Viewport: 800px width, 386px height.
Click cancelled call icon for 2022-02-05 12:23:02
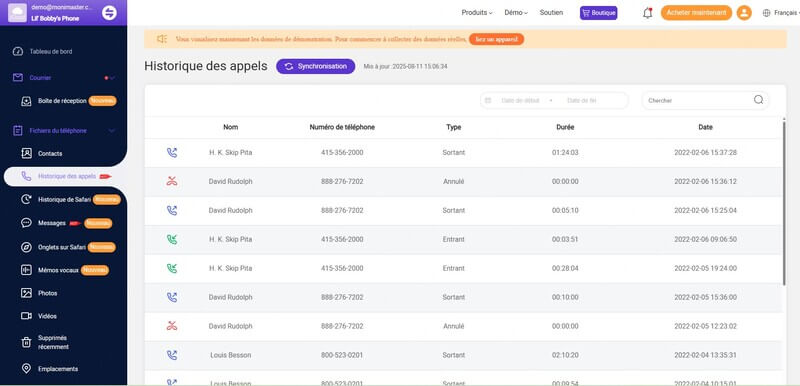click(x=172, y=326)
